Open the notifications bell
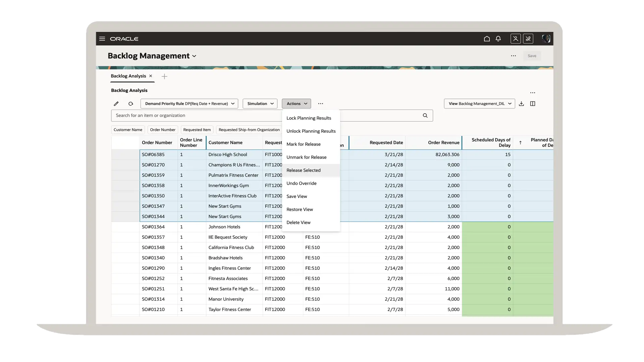The height and width of the screenshot is (362, 644). tap(498, 39)
